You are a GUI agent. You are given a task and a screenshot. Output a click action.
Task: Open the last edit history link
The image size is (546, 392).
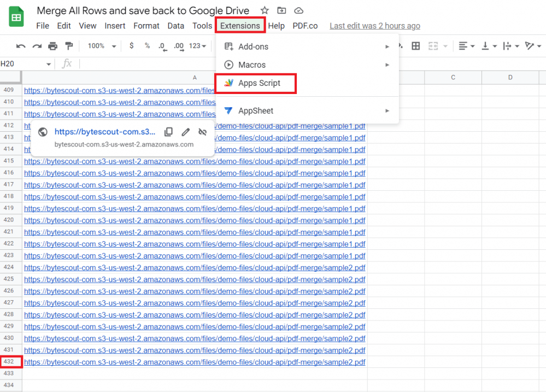374,26
